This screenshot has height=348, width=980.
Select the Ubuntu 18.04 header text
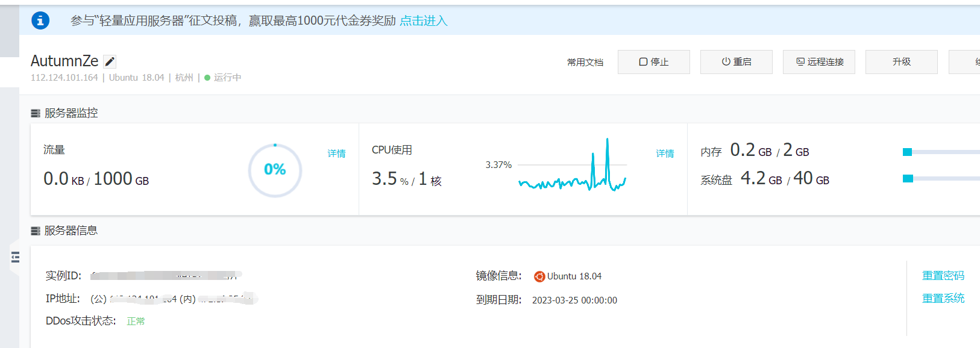(x=136, y=78)
